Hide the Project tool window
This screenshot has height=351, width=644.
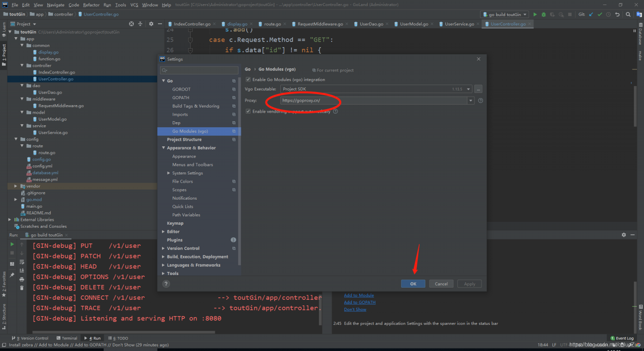click(x=159, y=24)
